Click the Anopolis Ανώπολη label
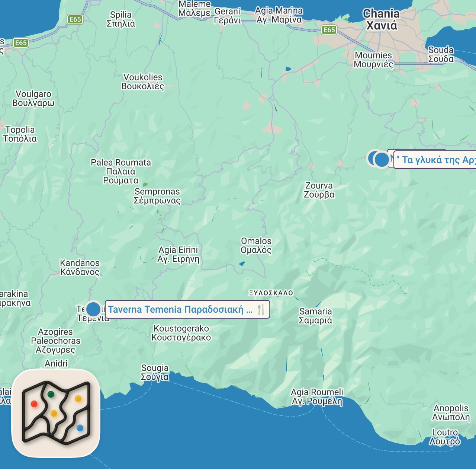 click(x=451, y=412)
